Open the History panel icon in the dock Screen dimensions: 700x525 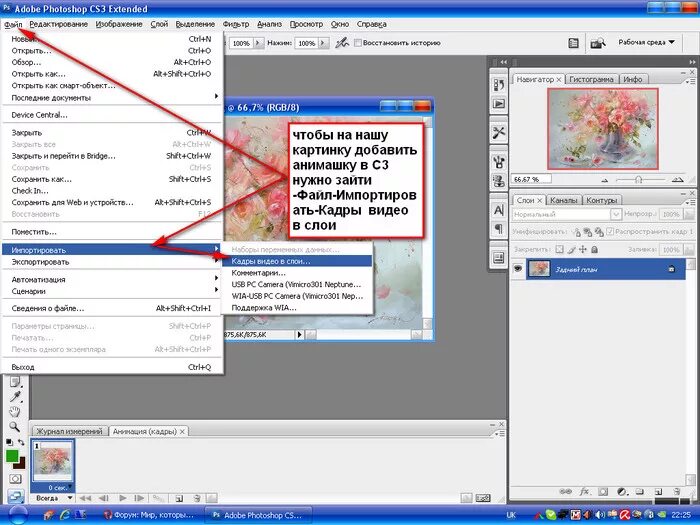(x=499, y=84)
